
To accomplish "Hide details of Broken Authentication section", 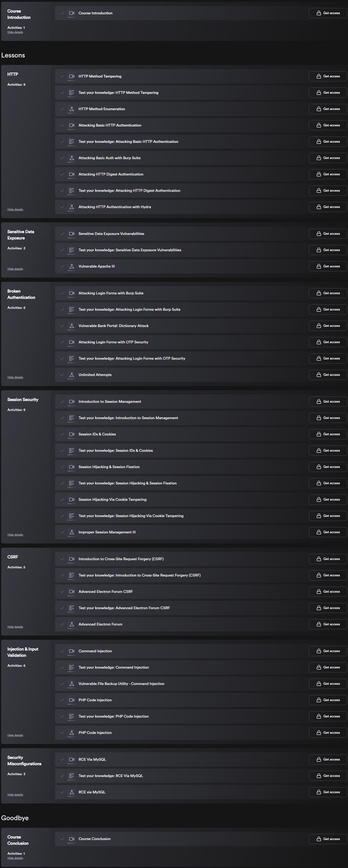I will [15, 377].
